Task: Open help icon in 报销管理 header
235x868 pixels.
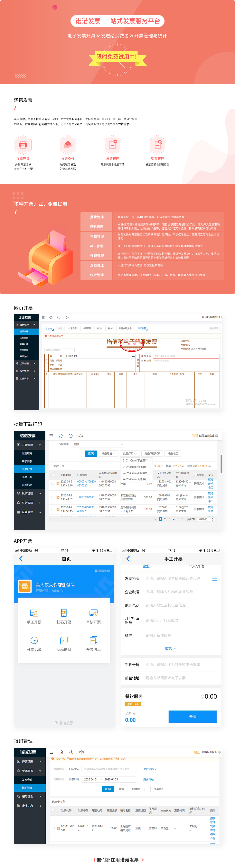Action: (x=71, y=752)
